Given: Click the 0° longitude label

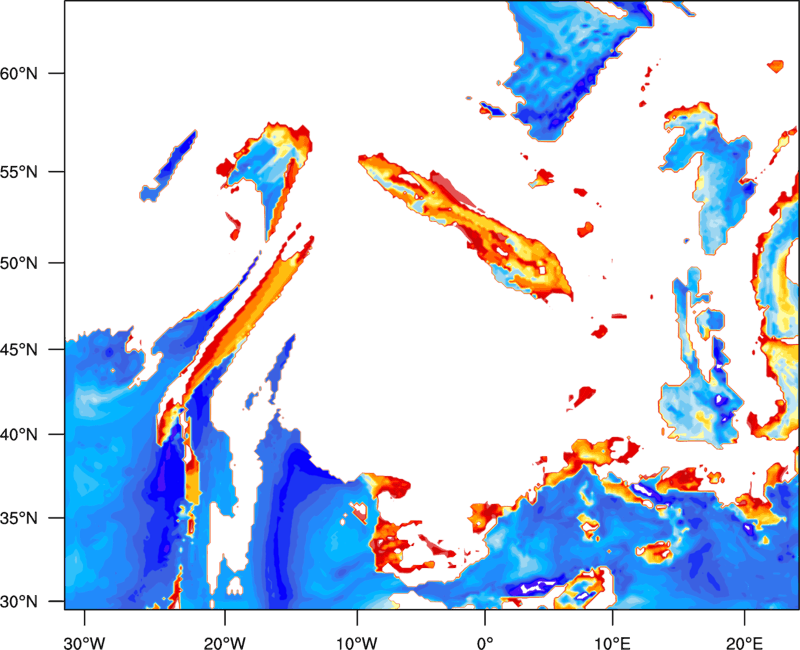Looking at the screenshot, I should tap(485, 643).
